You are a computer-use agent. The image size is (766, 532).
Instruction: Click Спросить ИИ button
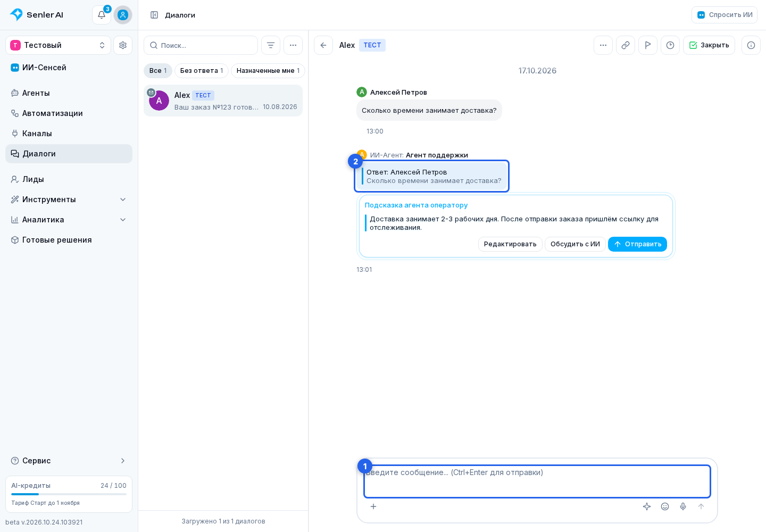(x=725, y=15)
